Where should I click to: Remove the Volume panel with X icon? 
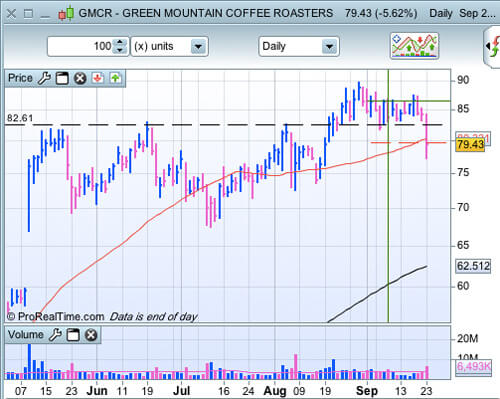click(91, 335)
